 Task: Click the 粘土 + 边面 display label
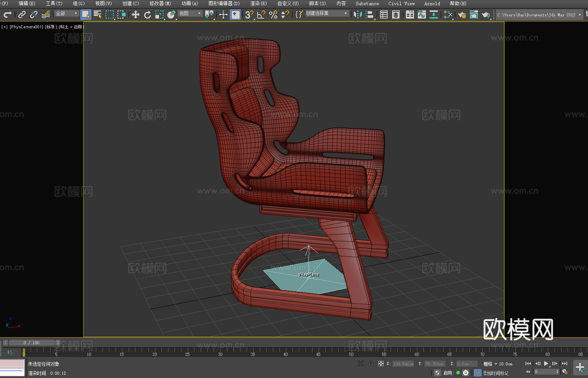[x=71, y=27]
